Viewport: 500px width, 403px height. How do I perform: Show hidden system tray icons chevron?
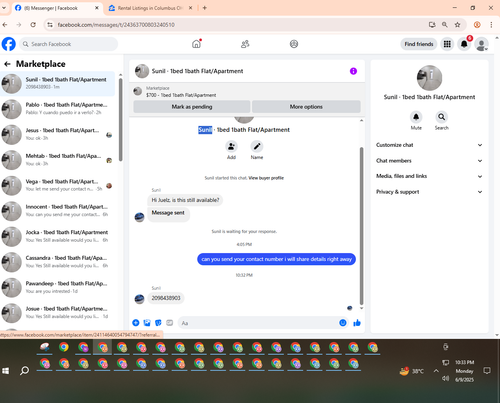click(436, 371)
